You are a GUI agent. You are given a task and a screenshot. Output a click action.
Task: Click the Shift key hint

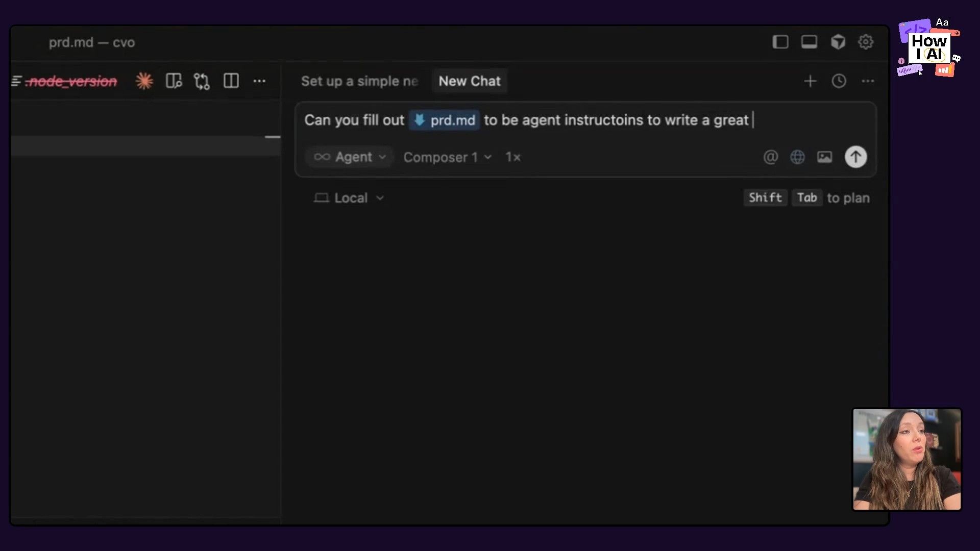click(765, 198)
